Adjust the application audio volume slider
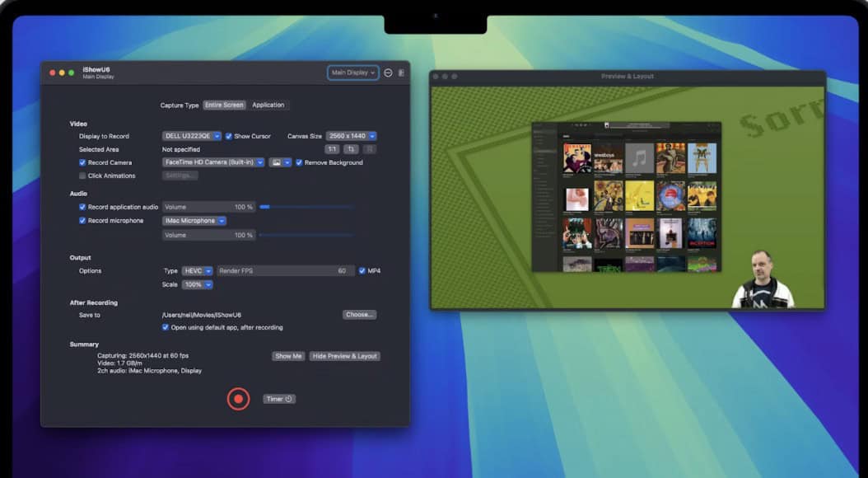The height and width of the screenshot is (478, 868). [x=306, y=207]
